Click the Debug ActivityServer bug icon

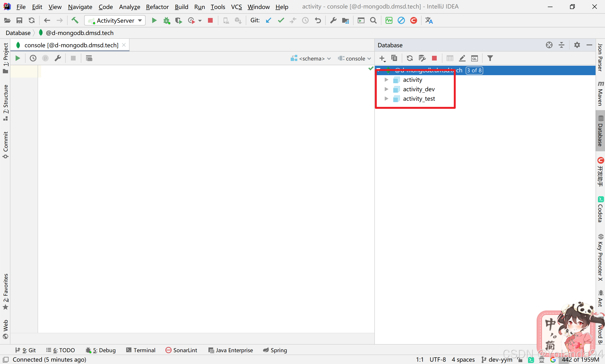167,20
